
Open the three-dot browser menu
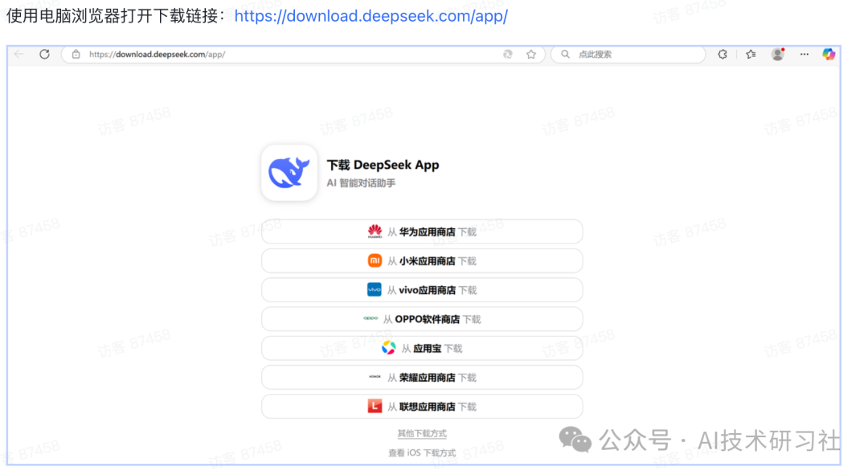point(805,55)
